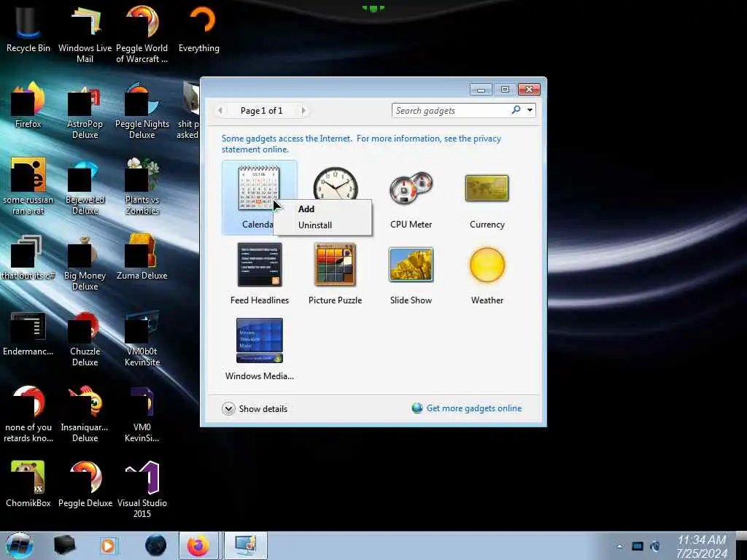
Task: Open Windows Live Mail desktop icon
Action: pyautogui.click(x=85, y=34)
